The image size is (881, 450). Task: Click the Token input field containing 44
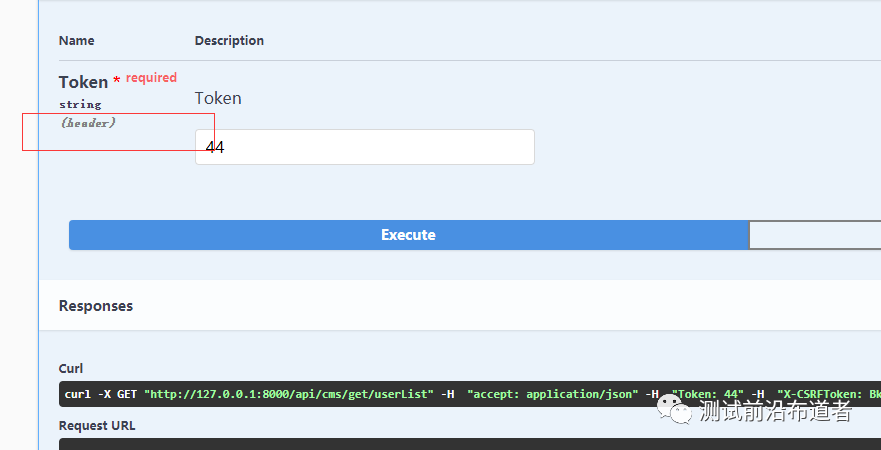pos(364,147)
